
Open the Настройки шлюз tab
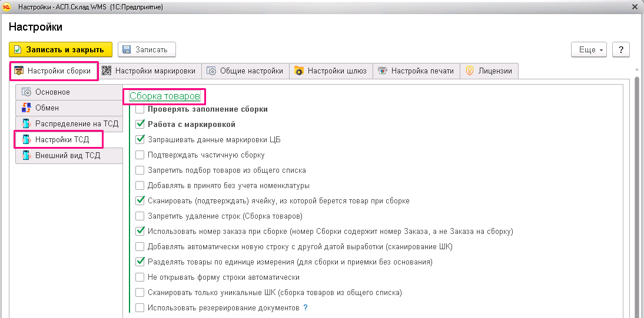pyautogui.click(x=331, y=71)
